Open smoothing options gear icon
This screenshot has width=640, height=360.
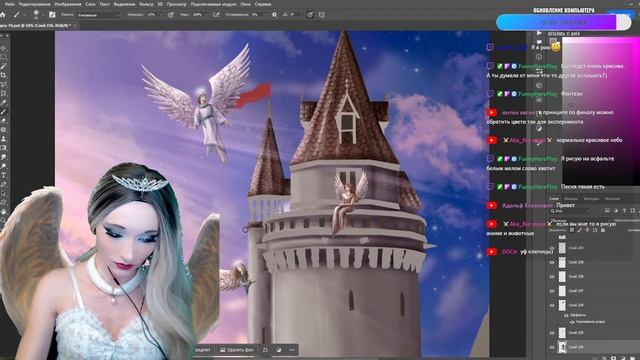274,15
